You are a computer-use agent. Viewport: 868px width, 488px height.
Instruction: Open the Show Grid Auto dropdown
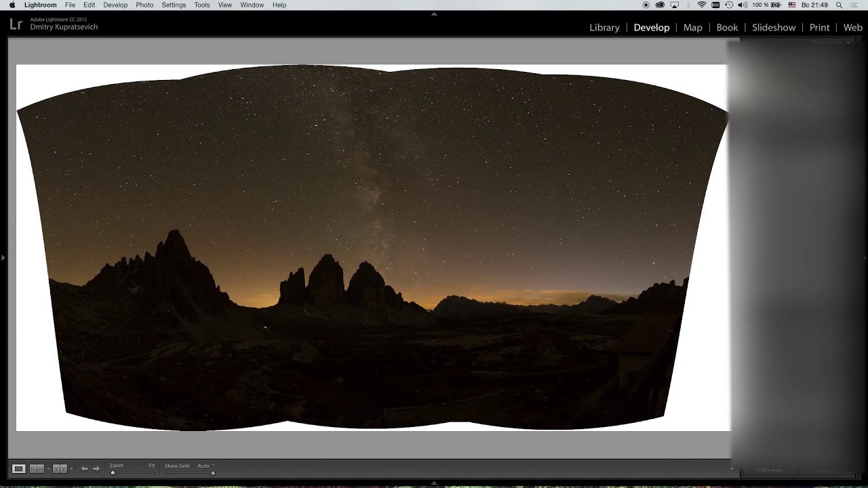[x=206, y=466]
